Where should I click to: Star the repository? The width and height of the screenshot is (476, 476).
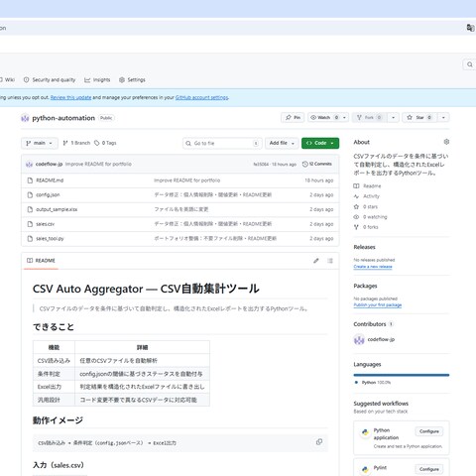[x=419, y=117]
